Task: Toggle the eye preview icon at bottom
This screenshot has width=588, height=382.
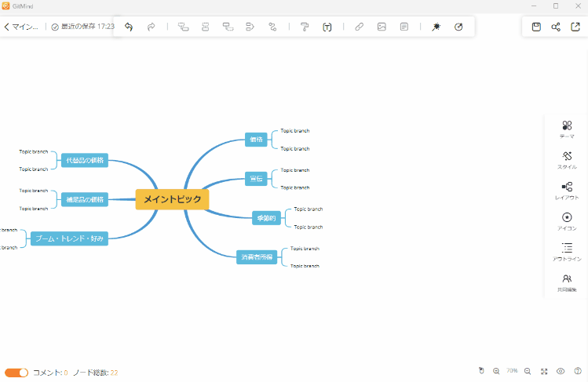Action: tap(561, 371)
